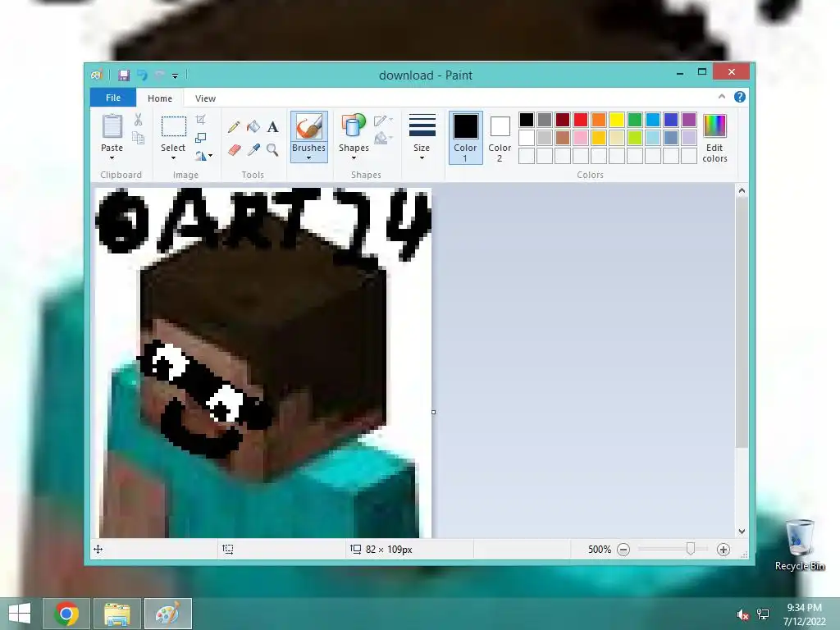Click the Paint application icon in title bar
840x630 pixels.
coord(97,75)
